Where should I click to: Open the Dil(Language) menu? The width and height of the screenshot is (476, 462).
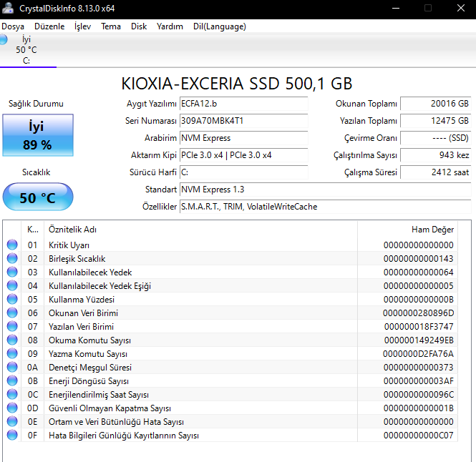(220, 26)
